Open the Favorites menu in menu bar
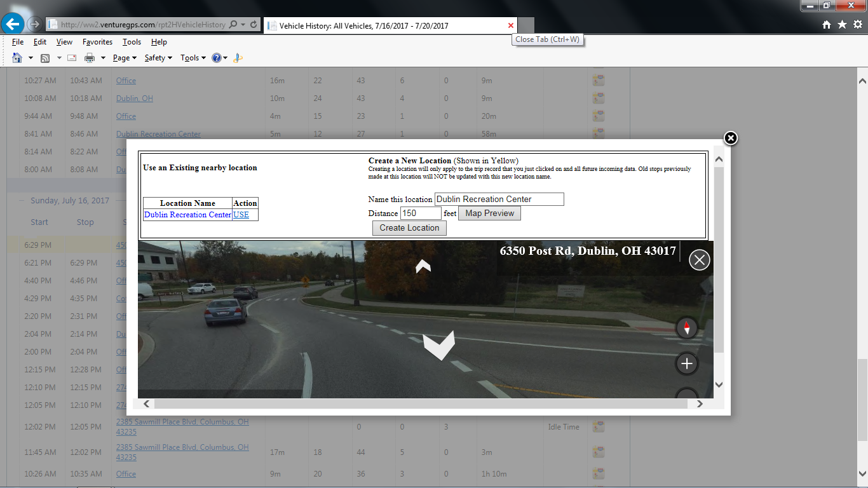Screen dimensions: 868x488 (x=97, y=42)
